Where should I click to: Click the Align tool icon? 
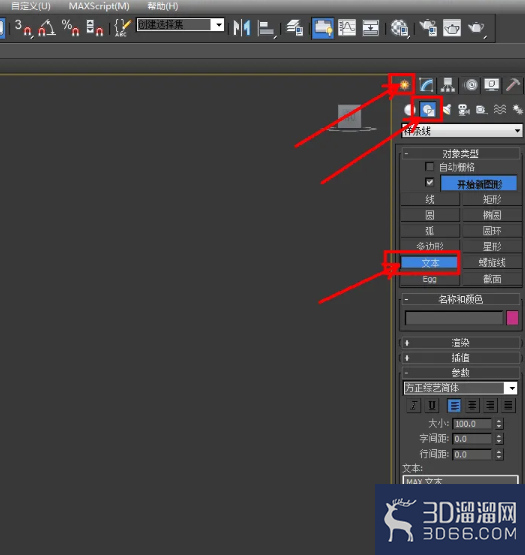point(266,28)
